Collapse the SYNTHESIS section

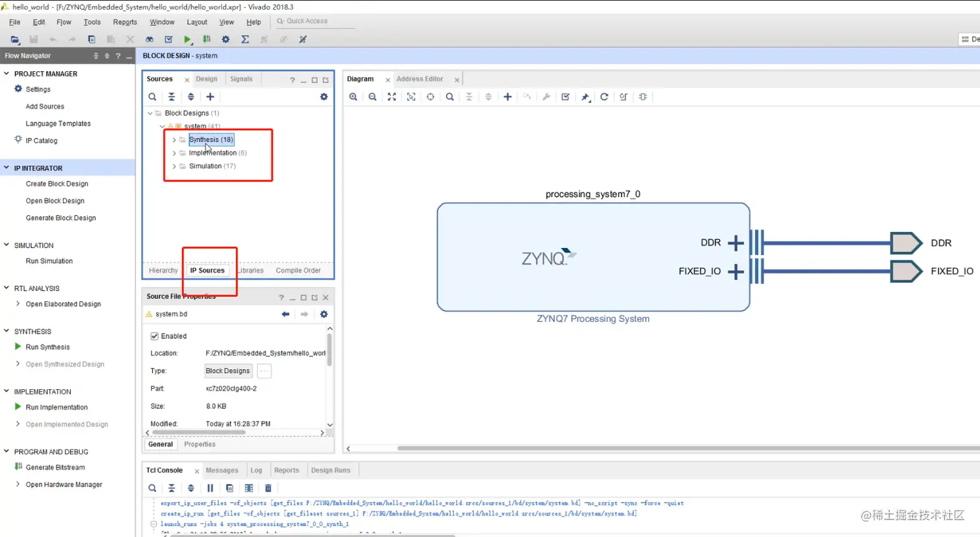pos(6,331)
